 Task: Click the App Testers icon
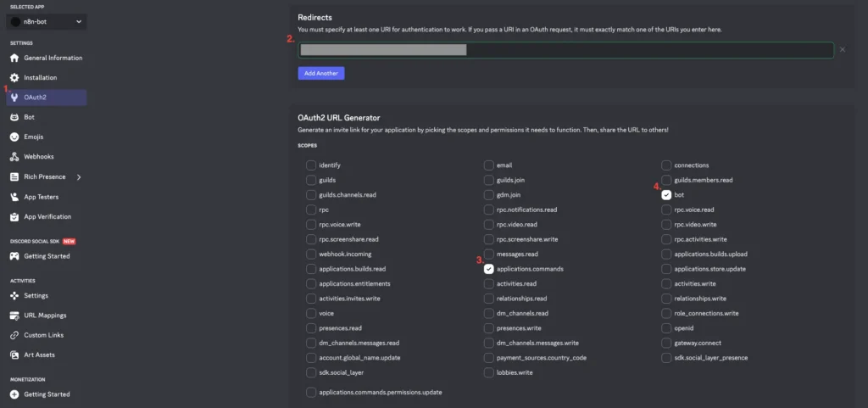coord(14,197)
